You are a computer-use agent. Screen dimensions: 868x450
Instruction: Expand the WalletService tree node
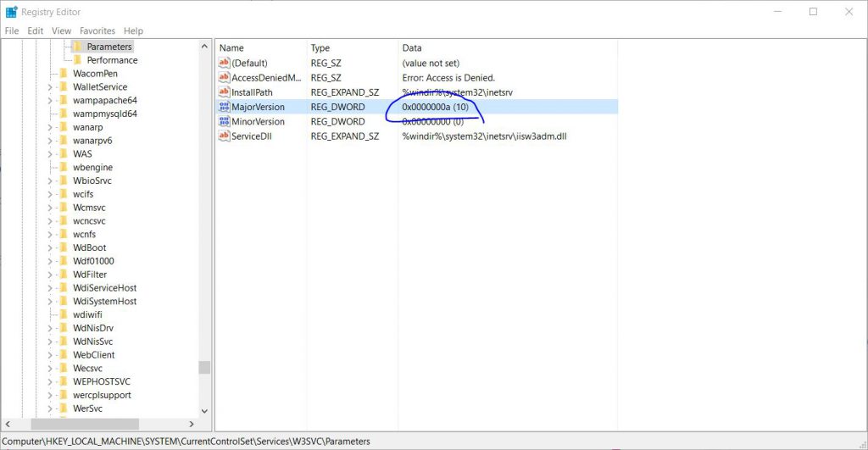click(49, 87)
